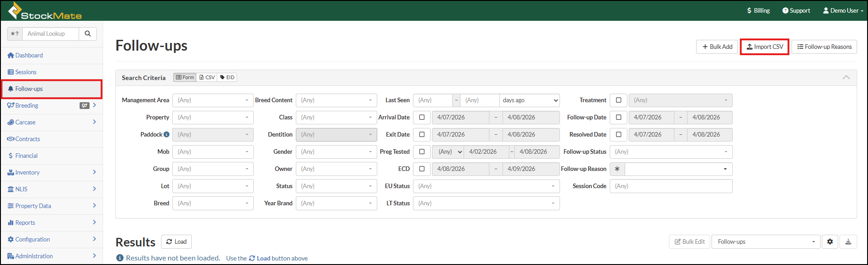Open the Owner dropdown
868x265 pixels.
[x=337, y=169]
